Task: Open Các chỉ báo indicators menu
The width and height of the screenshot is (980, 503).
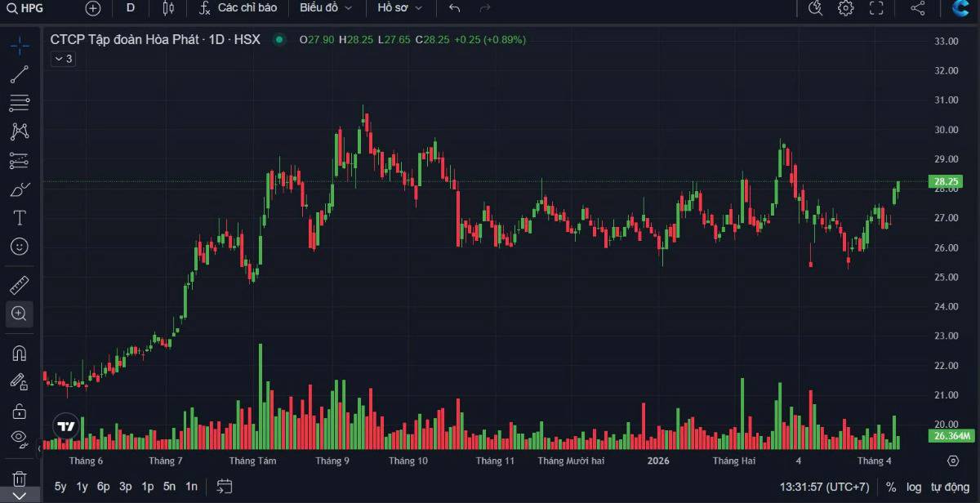Action: tap(238, 8)
